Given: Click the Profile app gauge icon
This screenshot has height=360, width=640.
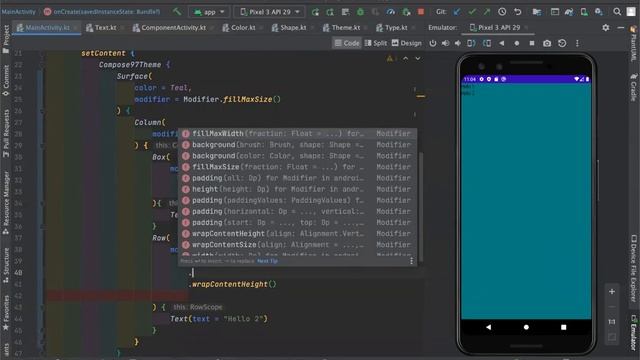Looking at the screenshot, I should click(x=391, y=12).
